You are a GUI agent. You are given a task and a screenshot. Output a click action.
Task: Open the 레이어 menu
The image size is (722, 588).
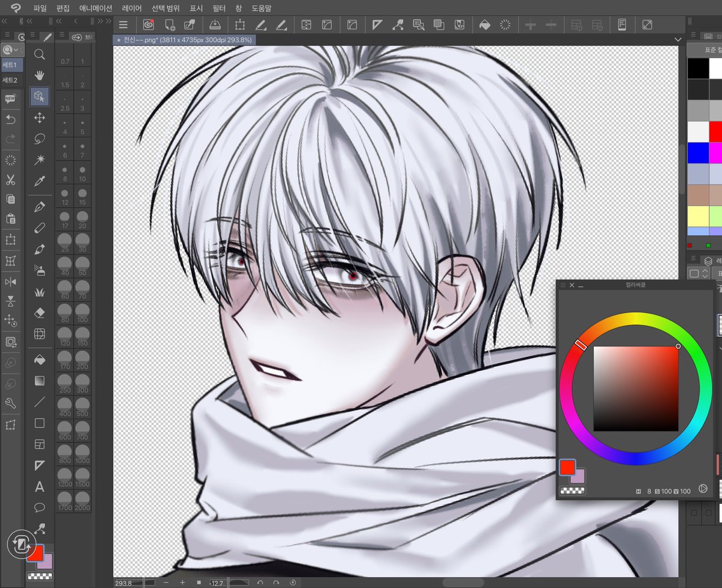point(132,8)
